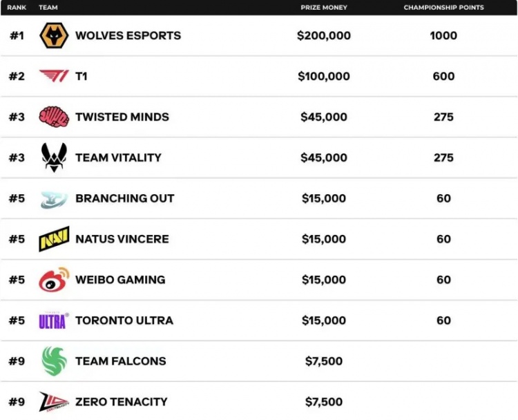Select the Twisted Minds brain logo
The height and width of the screenshot is (420, 518).
point(54,117)
